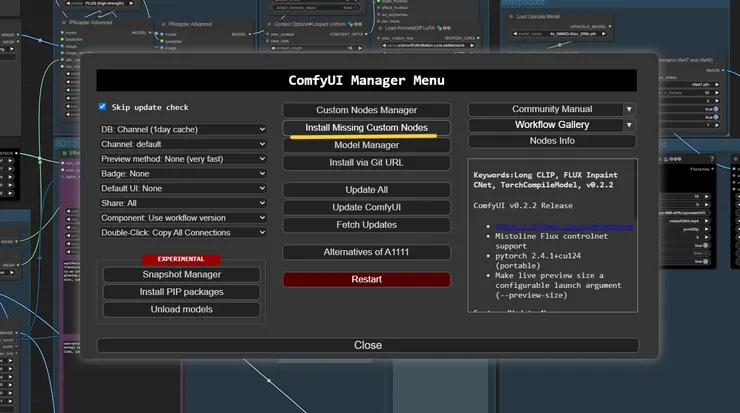
Task: Click the Unload models button
Action: click(182, 309)
